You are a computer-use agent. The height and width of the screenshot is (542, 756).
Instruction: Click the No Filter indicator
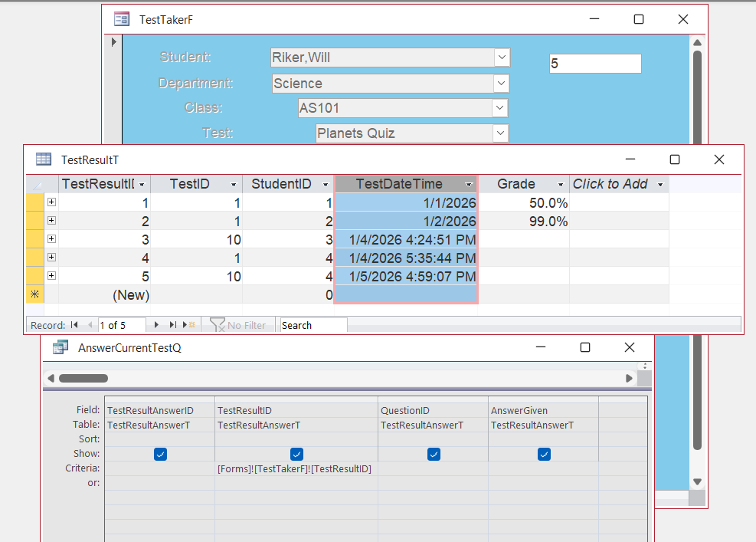238,325
